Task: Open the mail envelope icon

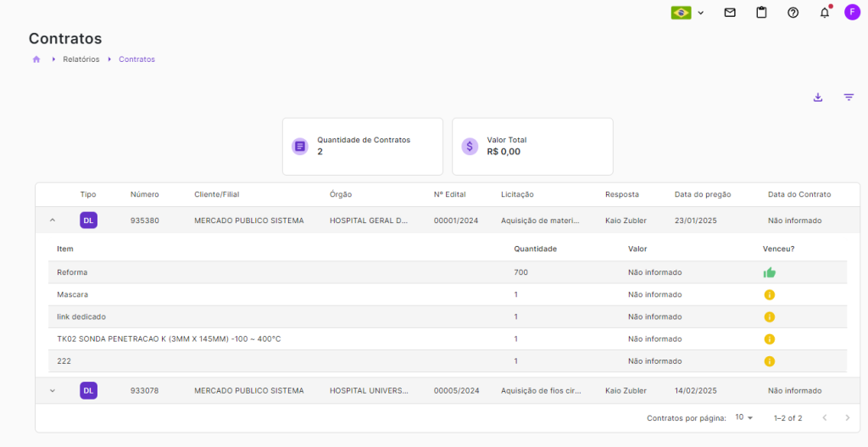Action: [730, 13]
